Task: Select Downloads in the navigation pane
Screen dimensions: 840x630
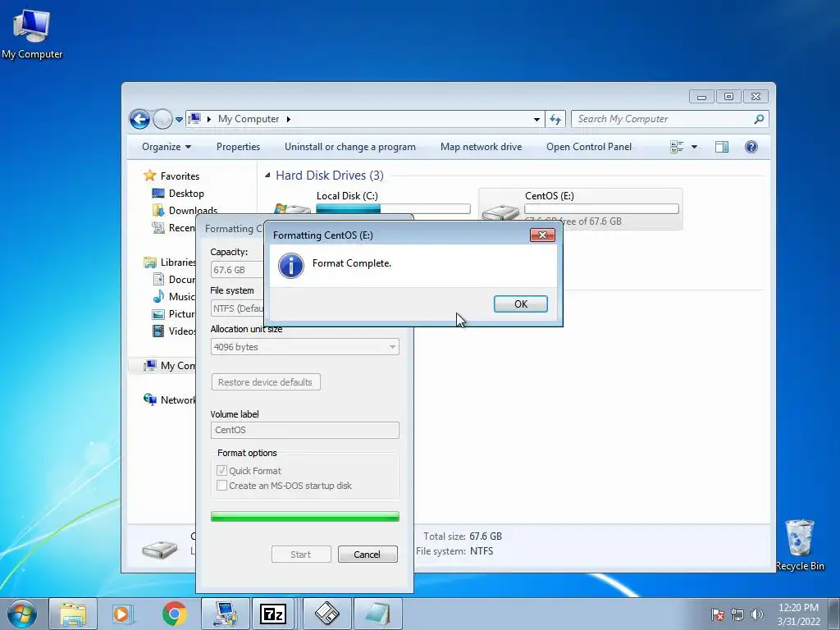Action: coord(193,211)
